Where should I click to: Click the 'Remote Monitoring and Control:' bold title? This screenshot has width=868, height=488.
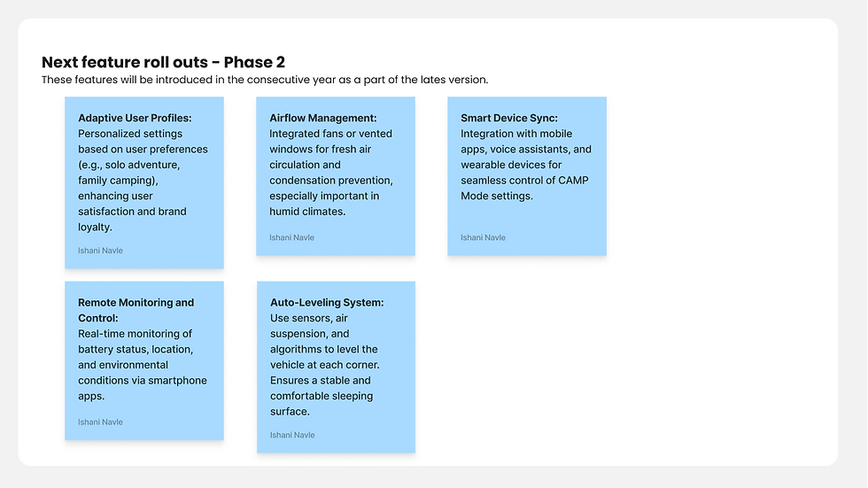tap(136, 310)
